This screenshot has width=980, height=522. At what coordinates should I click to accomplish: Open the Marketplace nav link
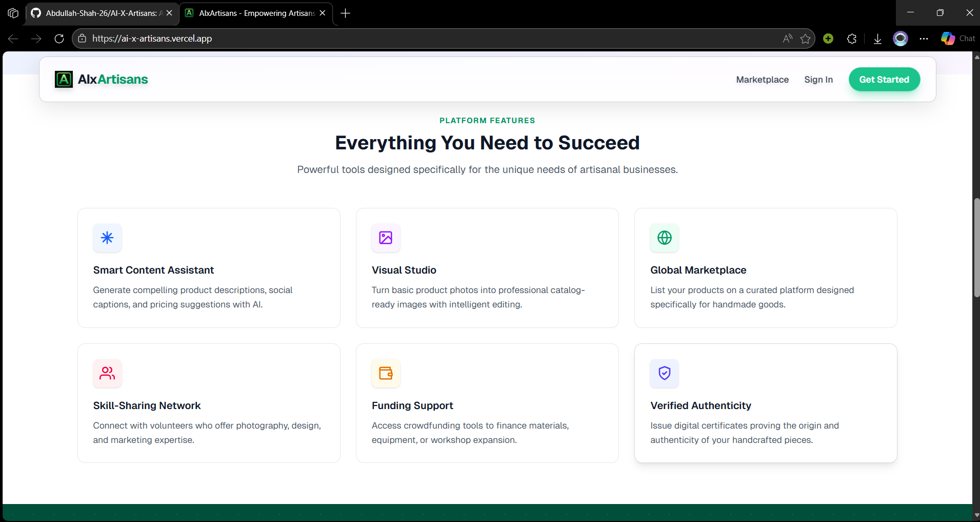763,80
